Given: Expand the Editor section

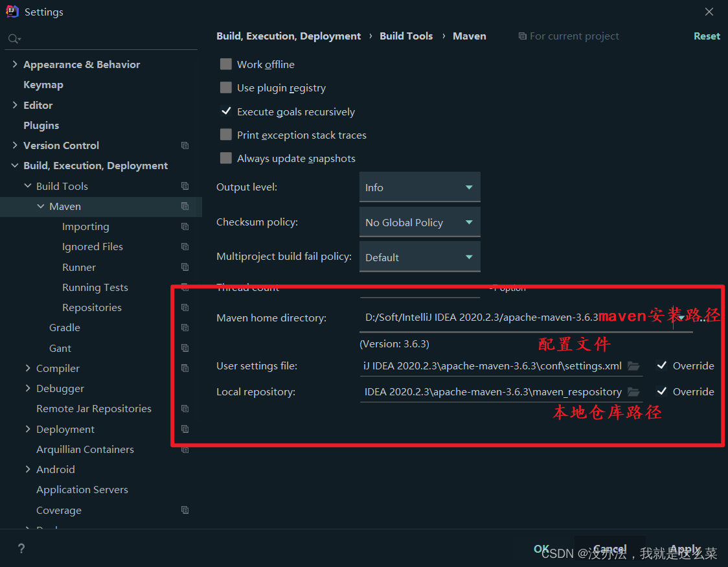Looking at the screenshot, I should pyautogui.click(x=15, y=105).
